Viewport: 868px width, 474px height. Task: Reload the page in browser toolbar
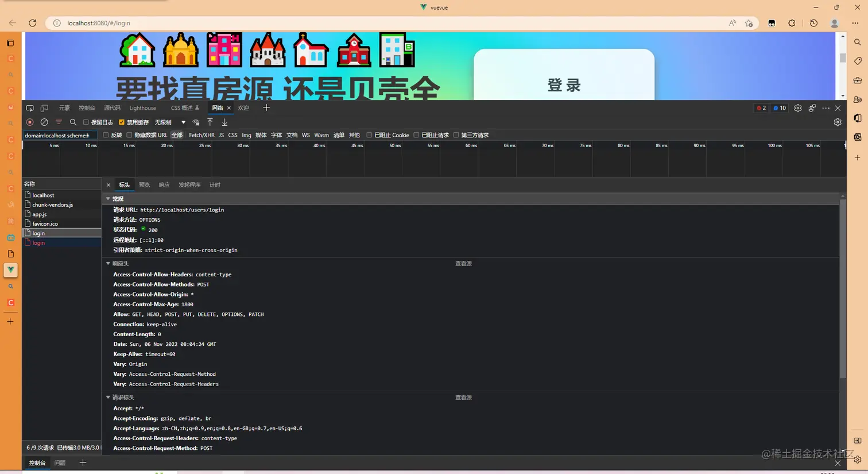[33, 23]
